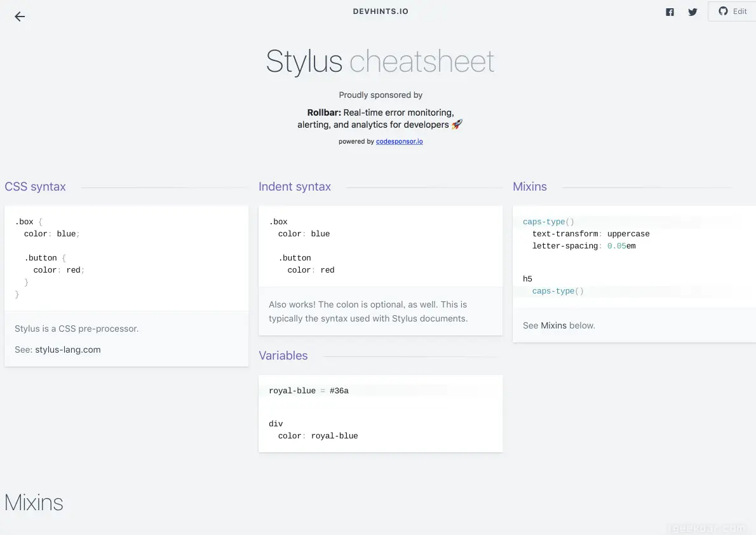Share page via the Facebook icon
This screenshot has height=535, width=756.
coord(670,12)
